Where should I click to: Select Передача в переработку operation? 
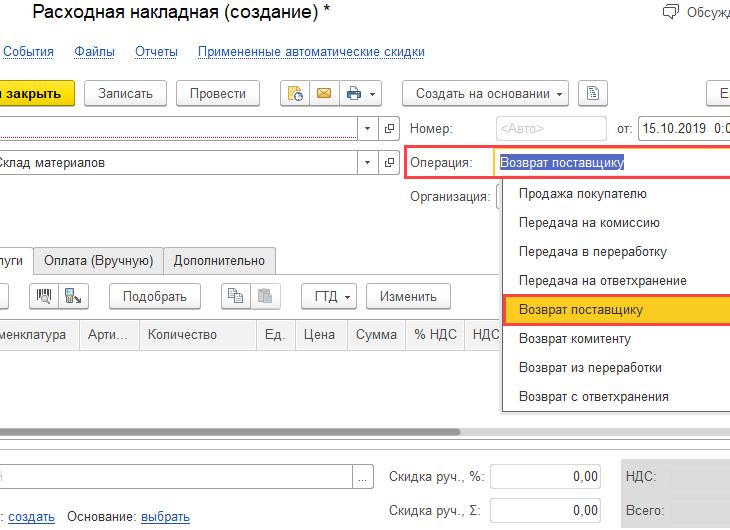click(x=616, y=251)
